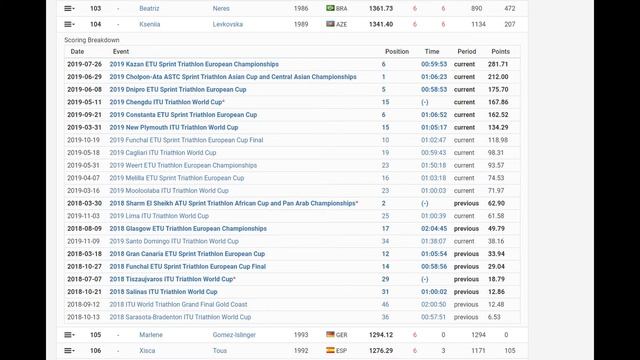This screenshot has height=360, width=640.
Task: Click the Period column header
Action: click(467, 52)
